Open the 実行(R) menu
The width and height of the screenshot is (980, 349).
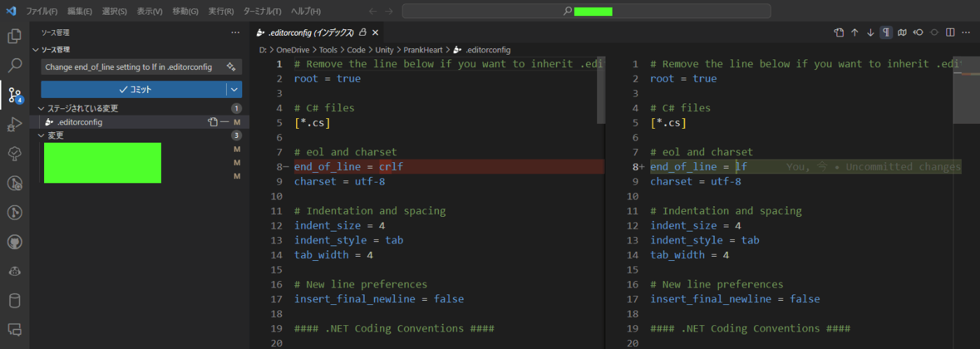point(221,11)
